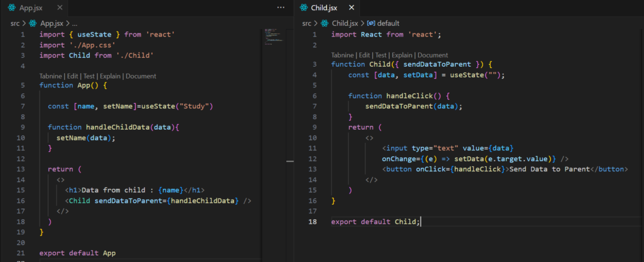
Task: Click 'export default Child;' line
Action: [x=376, y=222]
